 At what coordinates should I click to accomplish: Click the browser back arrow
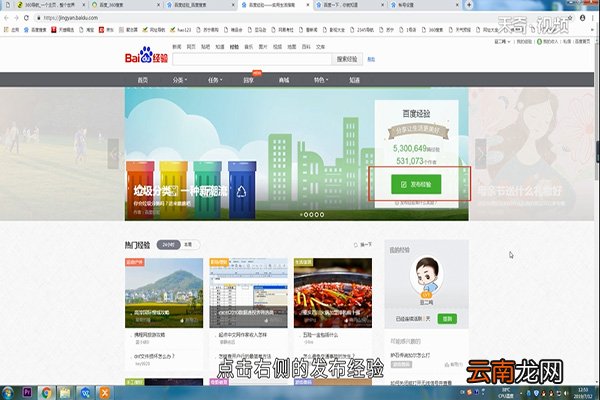coord(6,18)
